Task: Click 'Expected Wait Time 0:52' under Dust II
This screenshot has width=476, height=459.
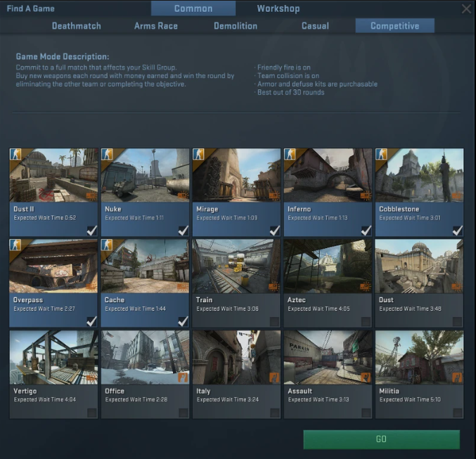Action: pyautogui.click(x=45, y=218)
